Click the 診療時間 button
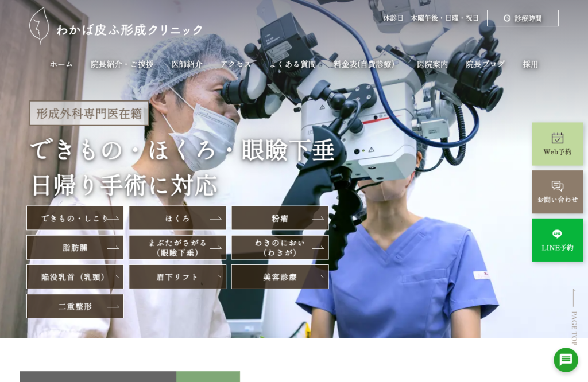 click(523, 18)
